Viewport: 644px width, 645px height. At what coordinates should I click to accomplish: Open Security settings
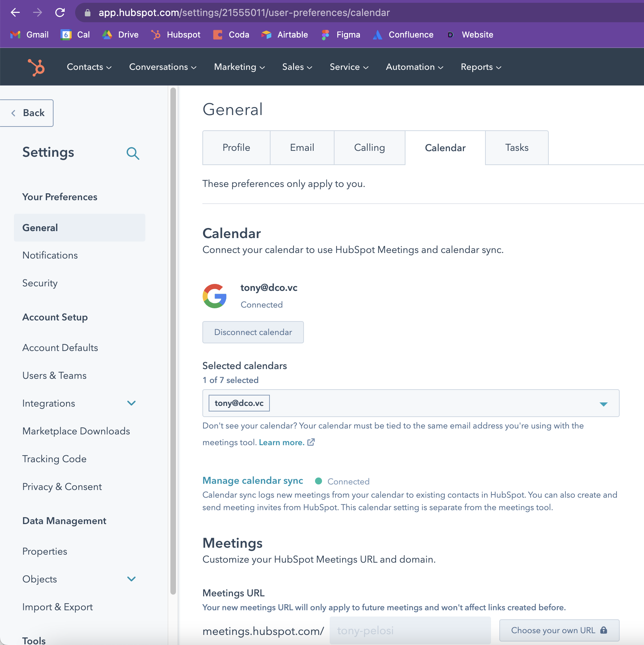[40, 283]
